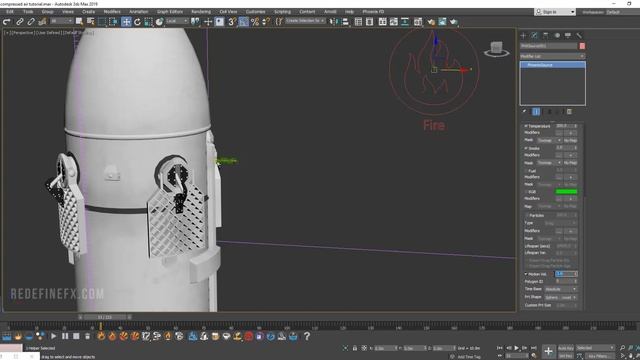Open the Phoenix FD menu
This screenshot has width=640, height=360.
pos(373,12)
